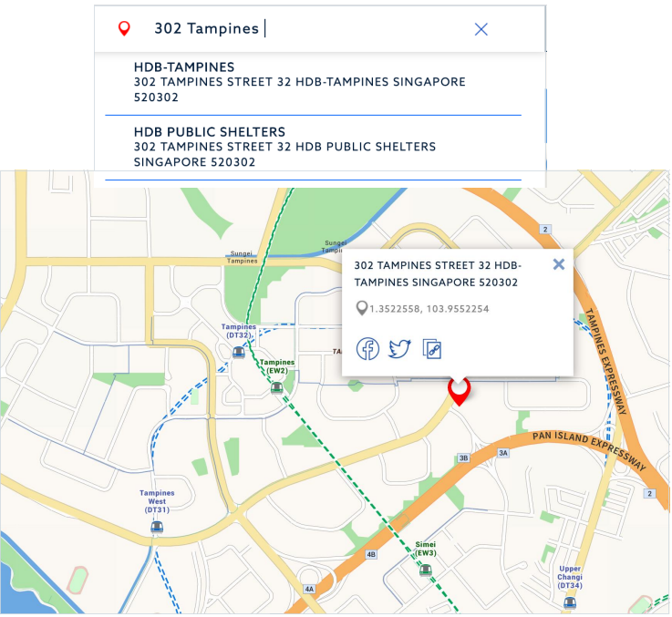Select the HDB PUBLIC SHELTERS search suggestion

[313, 147]
